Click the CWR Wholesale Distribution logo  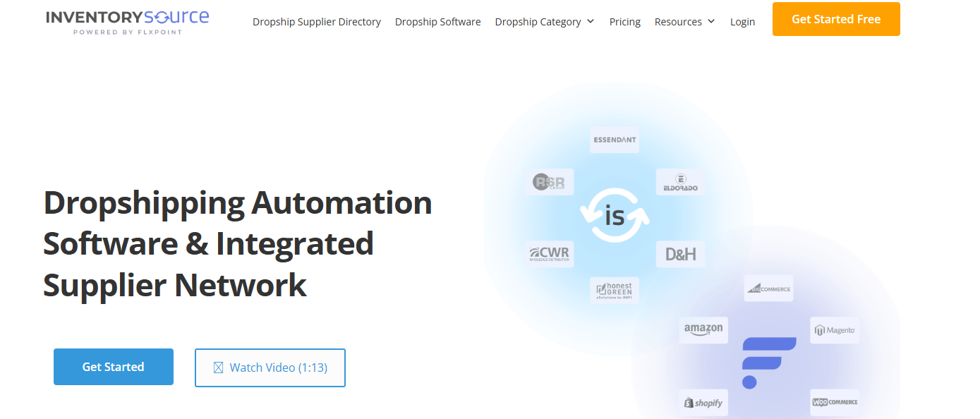[549, 254]
